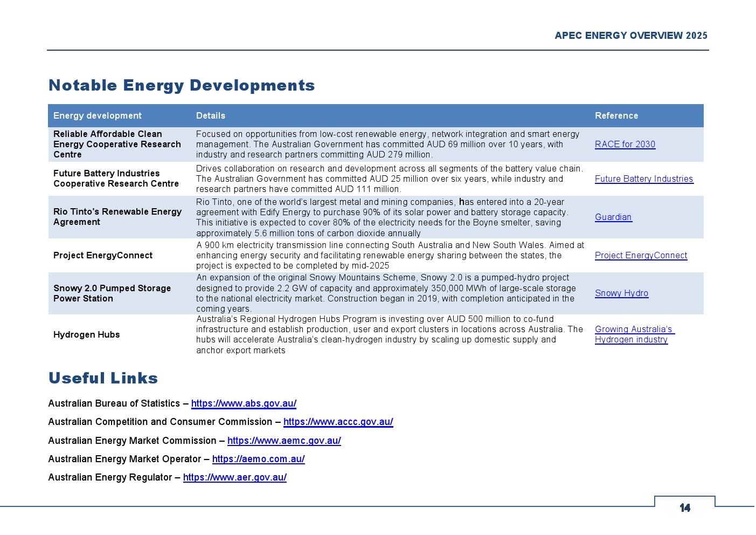The height and width of the screenshot is (535, 756).
Task: Click the Hydrogen Hubs row title
Action: [87, 335]
